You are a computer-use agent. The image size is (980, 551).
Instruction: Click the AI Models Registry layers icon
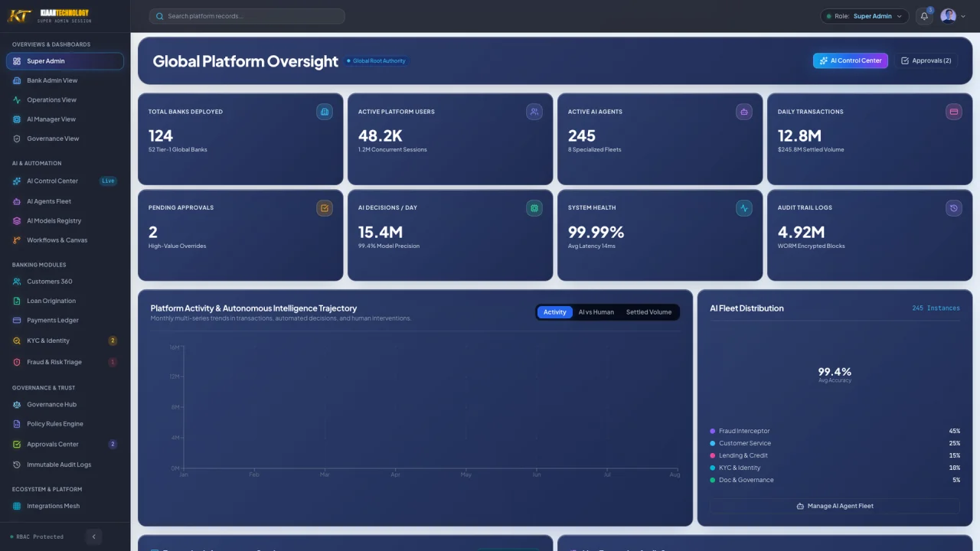(x=18, y=220)
